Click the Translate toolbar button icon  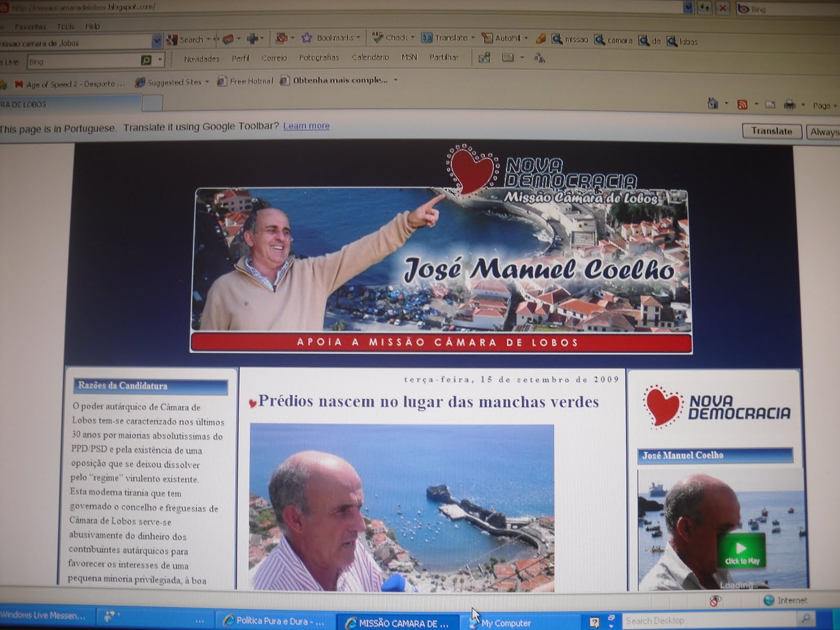click(427, 38)
